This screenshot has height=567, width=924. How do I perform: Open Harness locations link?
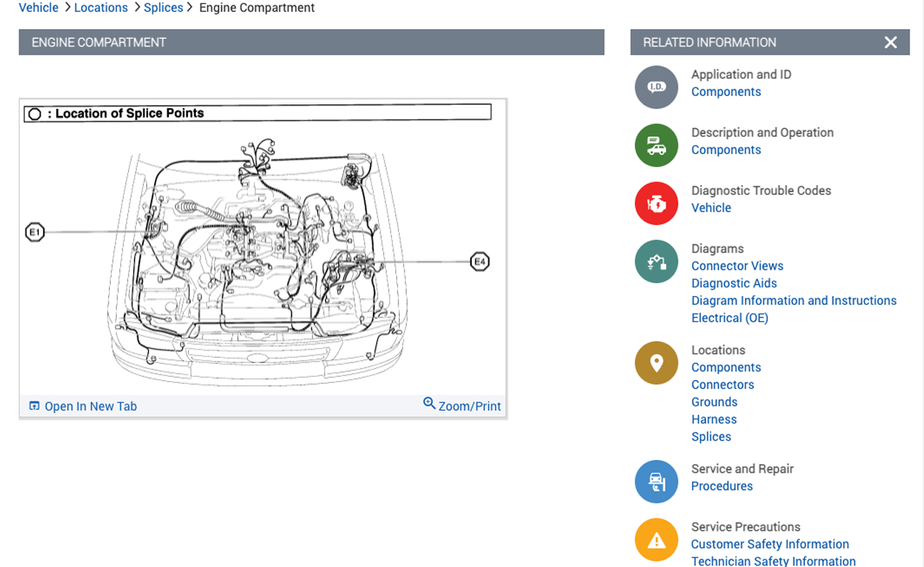(x=714, y=420)
